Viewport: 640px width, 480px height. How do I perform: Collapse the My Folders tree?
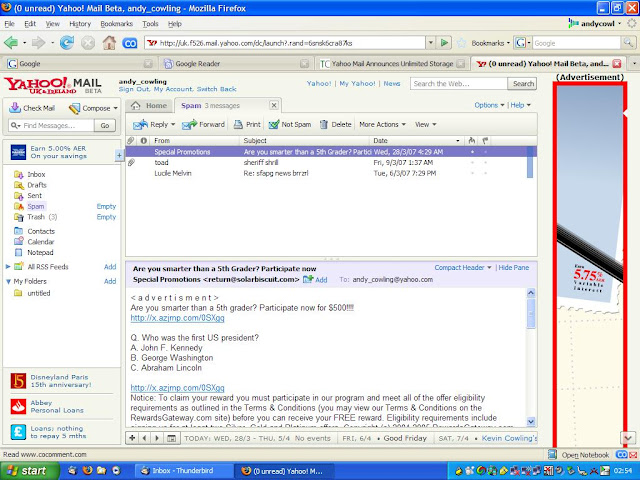(x=8, y=281)
